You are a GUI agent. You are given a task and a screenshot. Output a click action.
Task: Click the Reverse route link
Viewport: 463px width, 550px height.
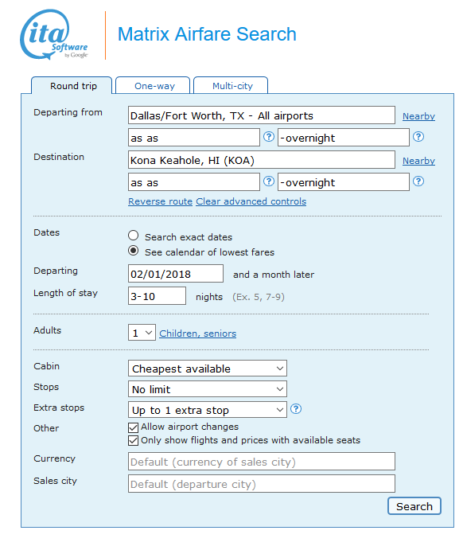pos(160,202)
